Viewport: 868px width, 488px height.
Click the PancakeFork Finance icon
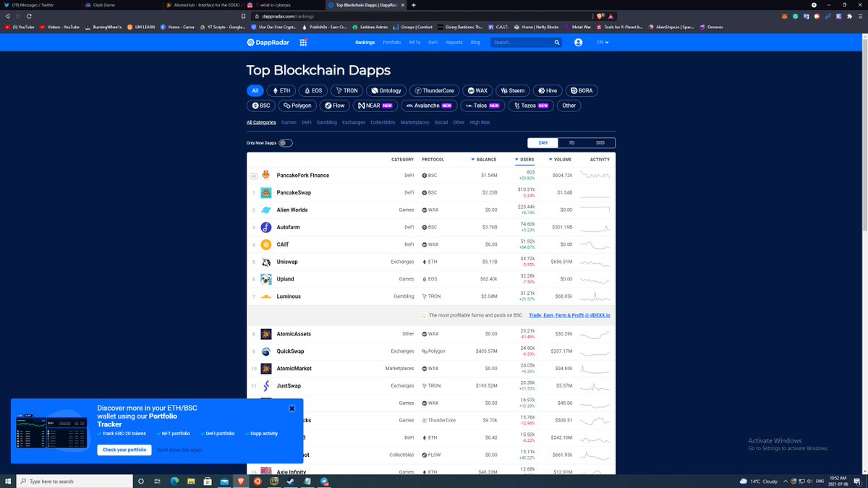(266, 176)
